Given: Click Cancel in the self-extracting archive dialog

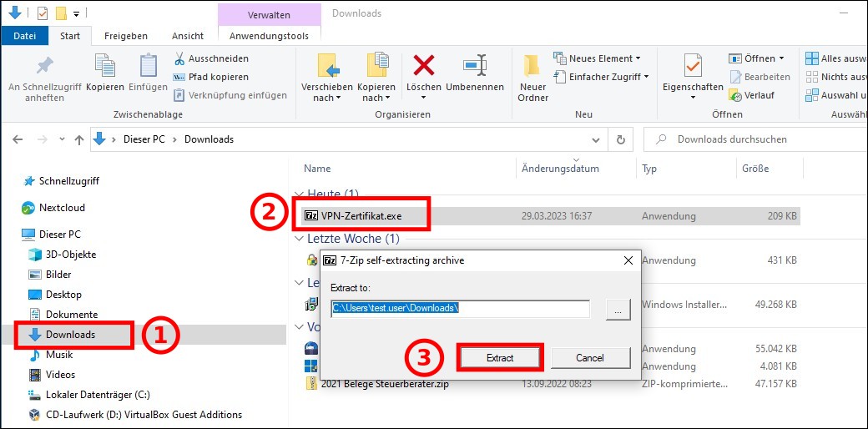Looking at the screenshot, I should [589, 357].
